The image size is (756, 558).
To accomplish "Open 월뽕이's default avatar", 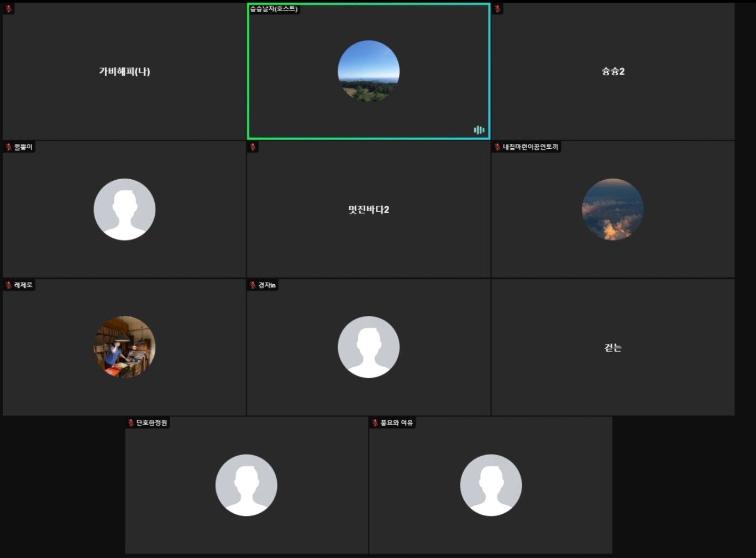I will coord(124,210).
